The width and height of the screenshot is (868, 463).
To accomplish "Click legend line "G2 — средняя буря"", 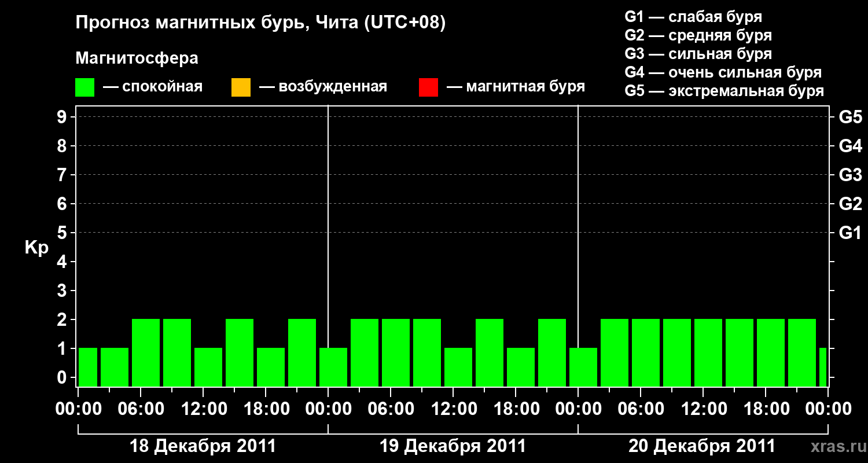I will 698,35.
